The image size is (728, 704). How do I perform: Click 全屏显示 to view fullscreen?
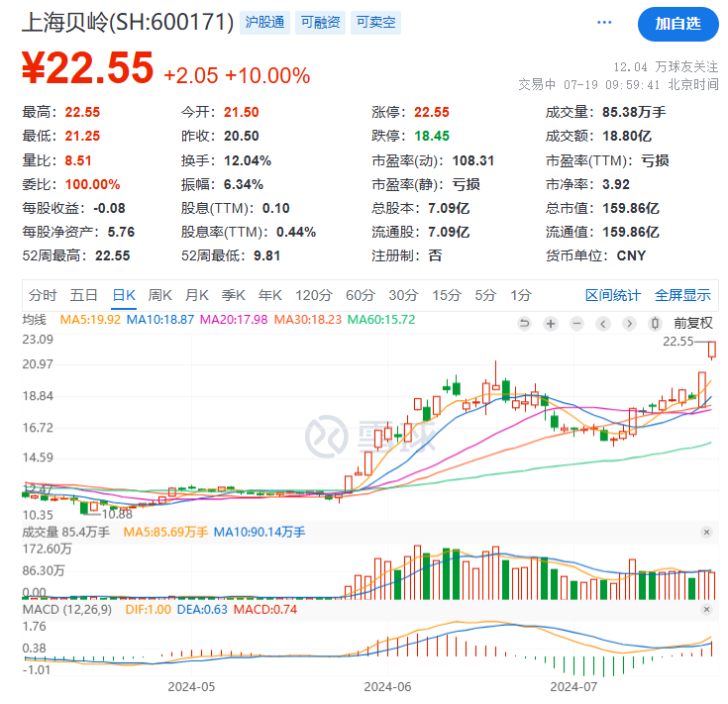click(682, 295)
